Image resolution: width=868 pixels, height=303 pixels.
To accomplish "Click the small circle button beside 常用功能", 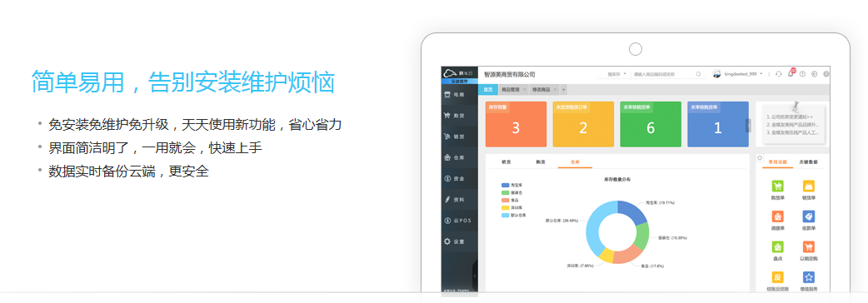I will tap(759, 157).
